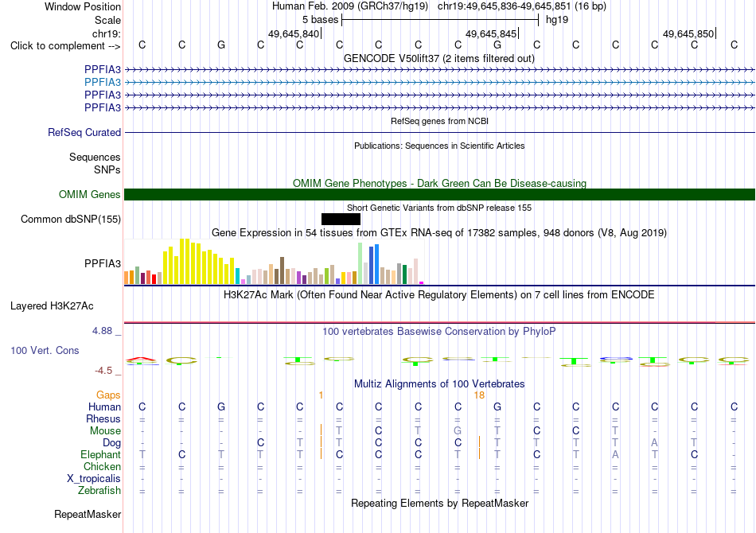Image resolution: width=756 pixels, height=533 pixels.
Task: Click the 'Click to complement -->' label
Action: tap(65, 46)
